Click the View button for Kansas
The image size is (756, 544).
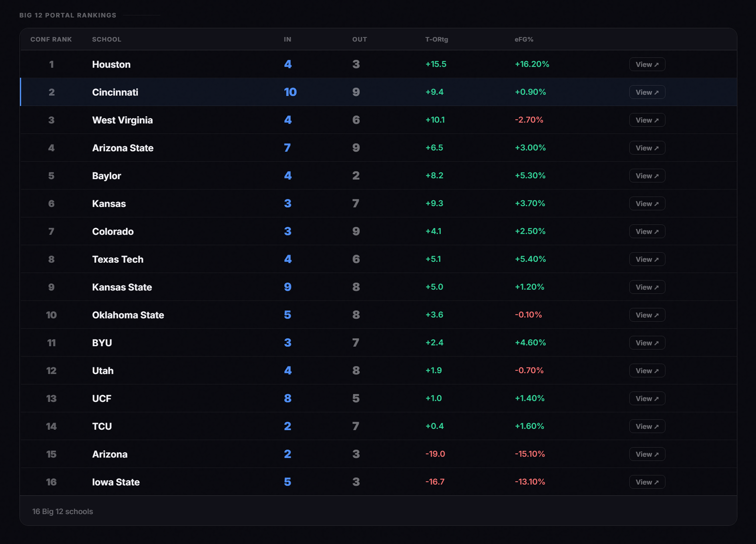647,203
